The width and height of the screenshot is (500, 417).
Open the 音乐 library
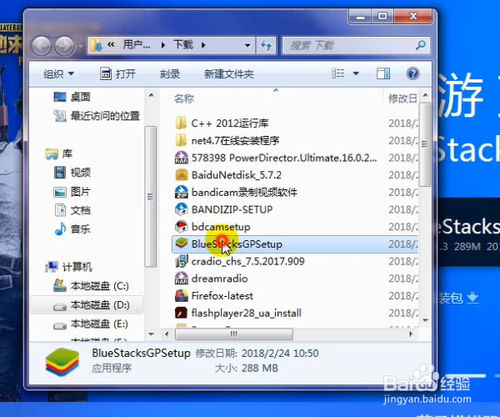click(x=80, y=229)
